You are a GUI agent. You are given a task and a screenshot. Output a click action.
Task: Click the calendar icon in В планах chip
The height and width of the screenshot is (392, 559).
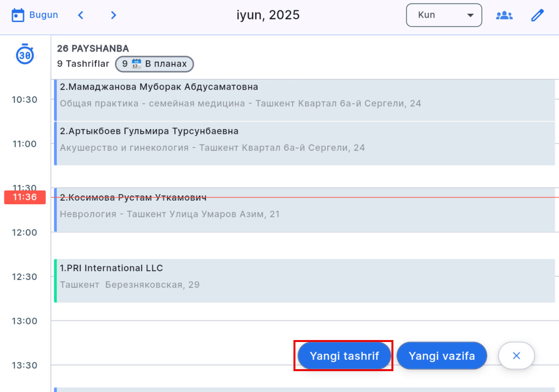click(136, 64)
